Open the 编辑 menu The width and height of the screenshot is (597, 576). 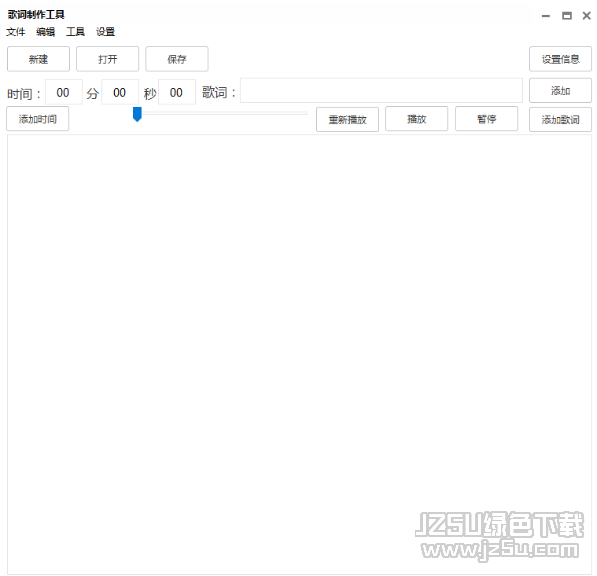[45, 32]
